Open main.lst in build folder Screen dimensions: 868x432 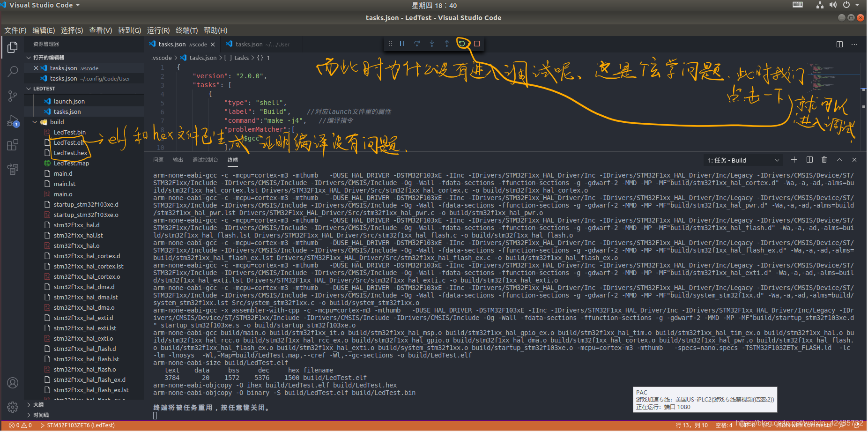pyautogui.click(x=84, y=184)
